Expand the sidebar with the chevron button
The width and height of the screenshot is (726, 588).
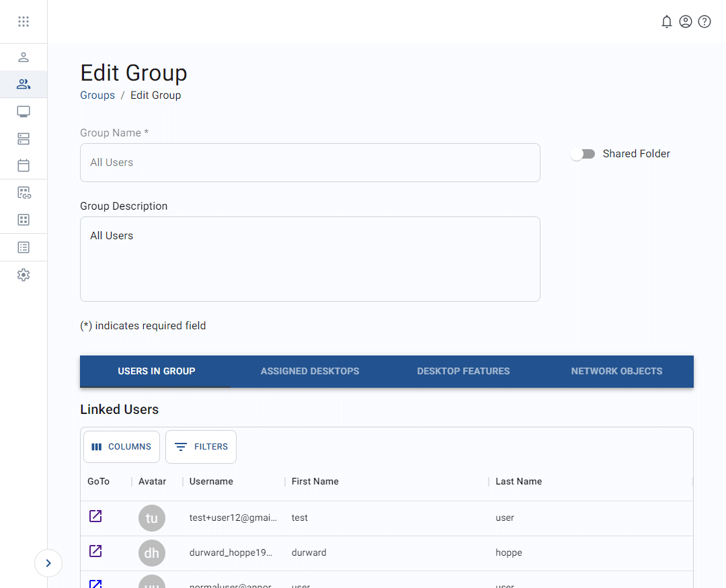click(48, 563)
